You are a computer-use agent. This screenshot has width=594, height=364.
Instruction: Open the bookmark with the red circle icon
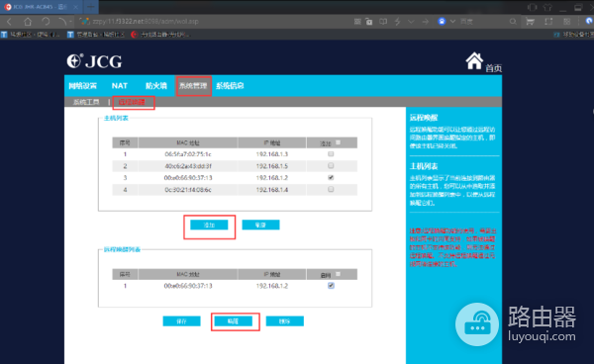159,35
